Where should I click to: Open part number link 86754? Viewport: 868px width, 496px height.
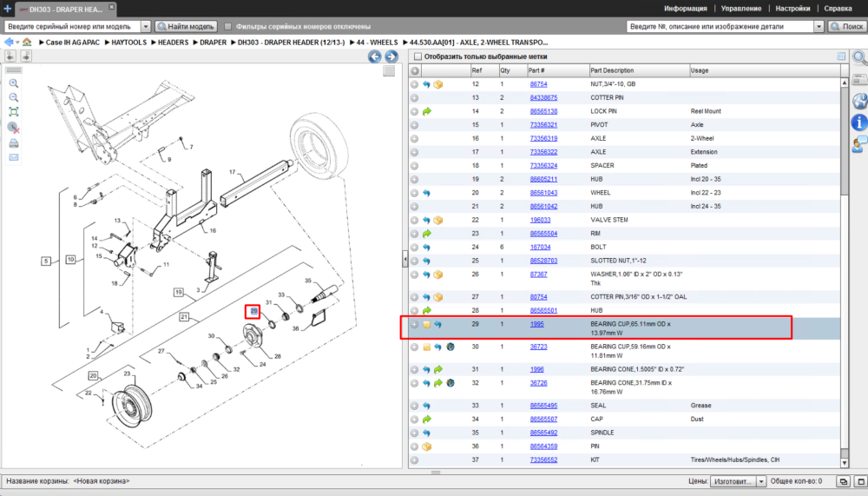tap(539, 84)
